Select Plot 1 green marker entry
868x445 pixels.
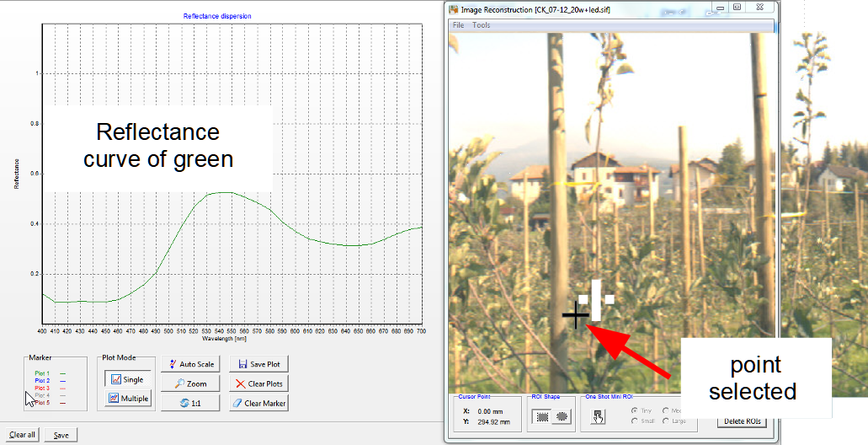coord(43,373)
